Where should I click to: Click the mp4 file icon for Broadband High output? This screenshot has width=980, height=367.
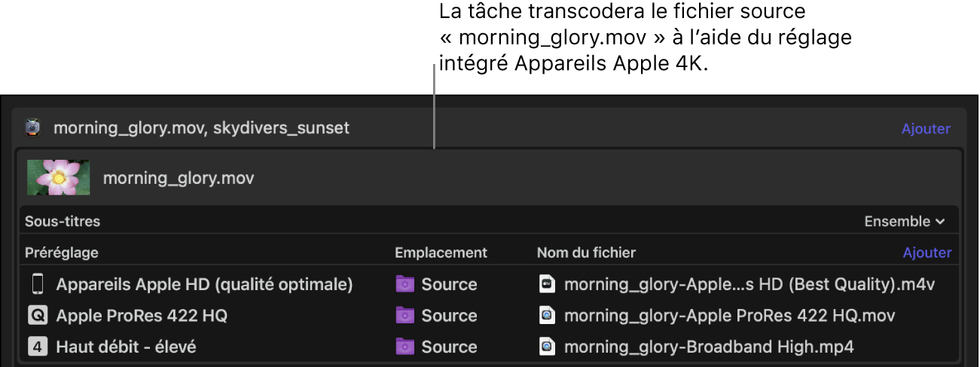click(x=548, y=347)
